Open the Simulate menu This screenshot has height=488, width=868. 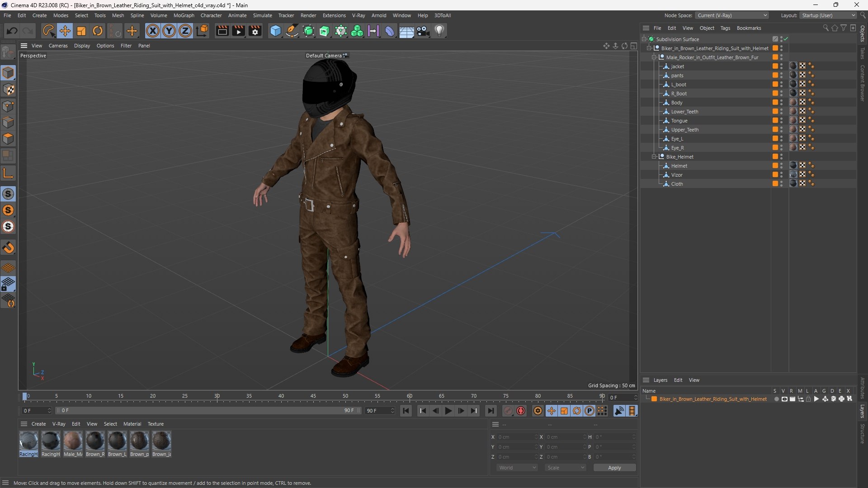click(262, 15)
